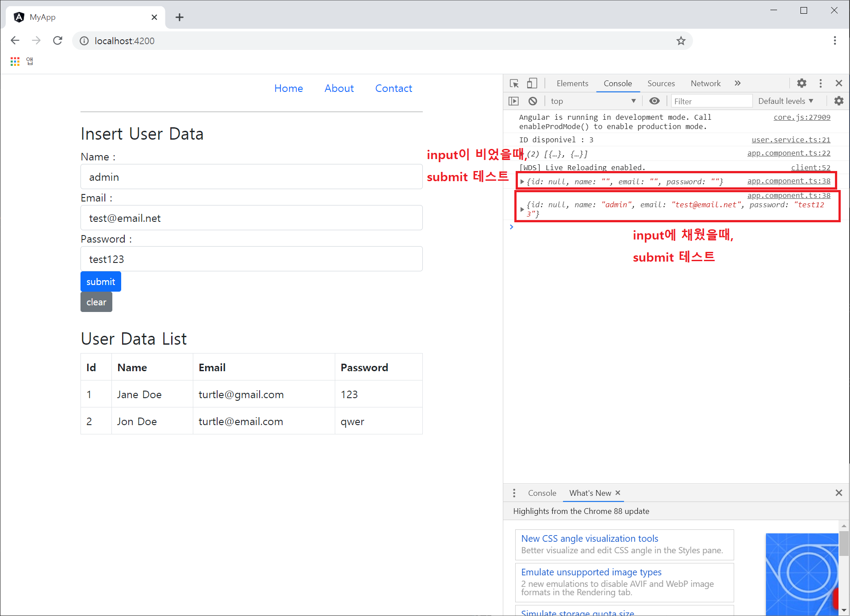Reload the localhost page
Viewport: 850px width, 616px height.
pyautogui.click(x=57, y=41)
